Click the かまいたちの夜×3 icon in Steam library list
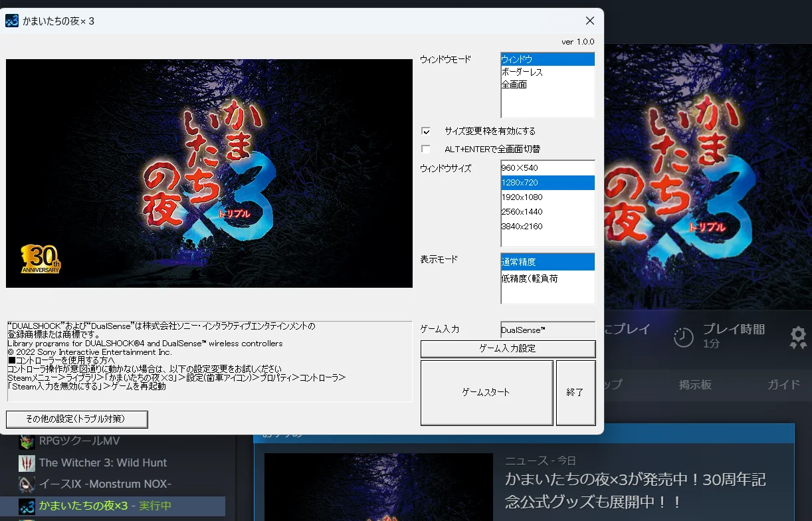 (27, 506)
